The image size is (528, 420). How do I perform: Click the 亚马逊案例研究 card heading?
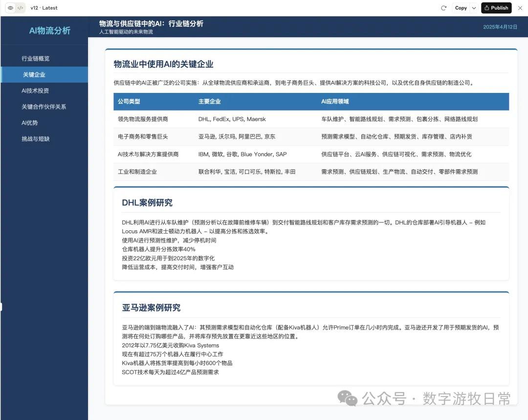coord(151,308)
